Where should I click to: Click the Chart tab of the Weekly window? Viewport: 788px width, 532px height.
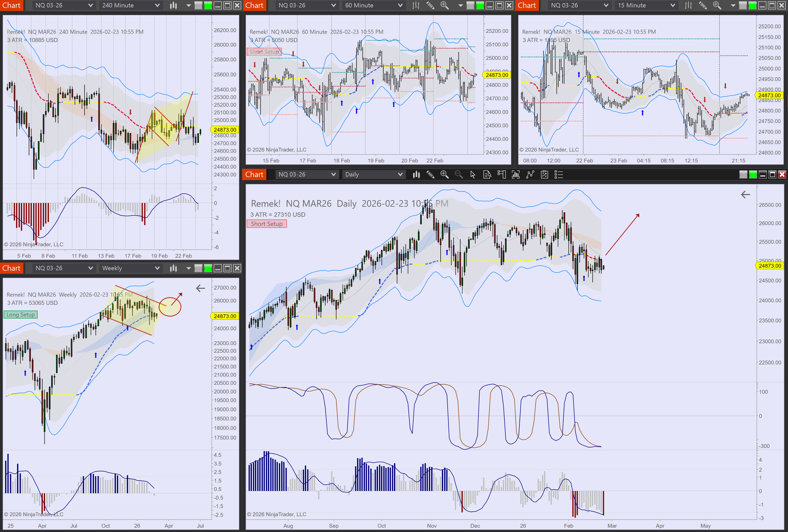(x=11, y=268)
